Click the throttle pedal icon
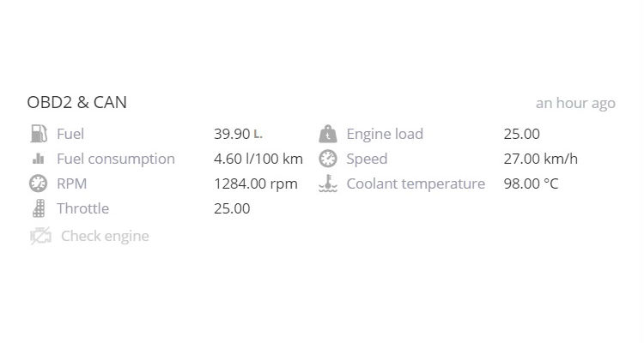This screenshot has width=644, height=343. 39,208
